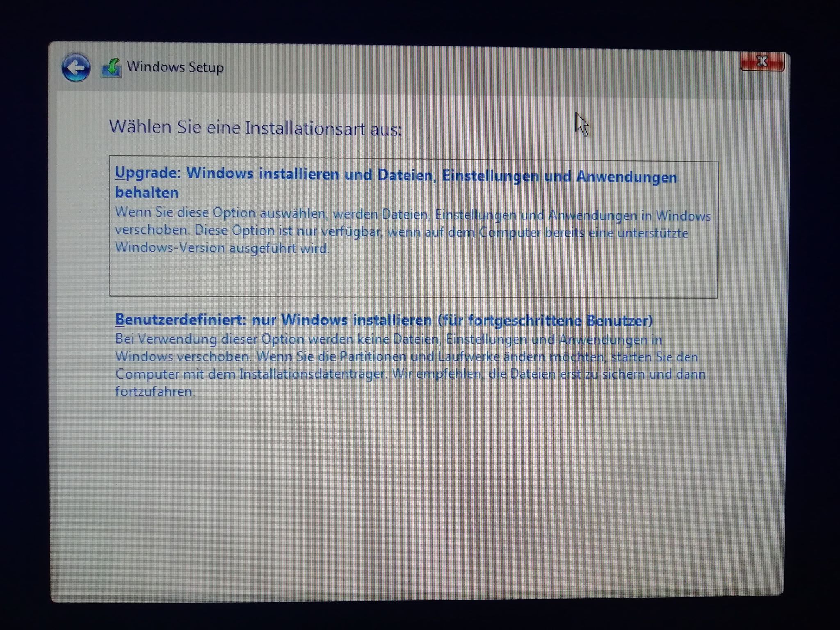
Task: Click 'Einstellungen und Anwendungen' in the Upgrade title
Action: click(559, 176)
